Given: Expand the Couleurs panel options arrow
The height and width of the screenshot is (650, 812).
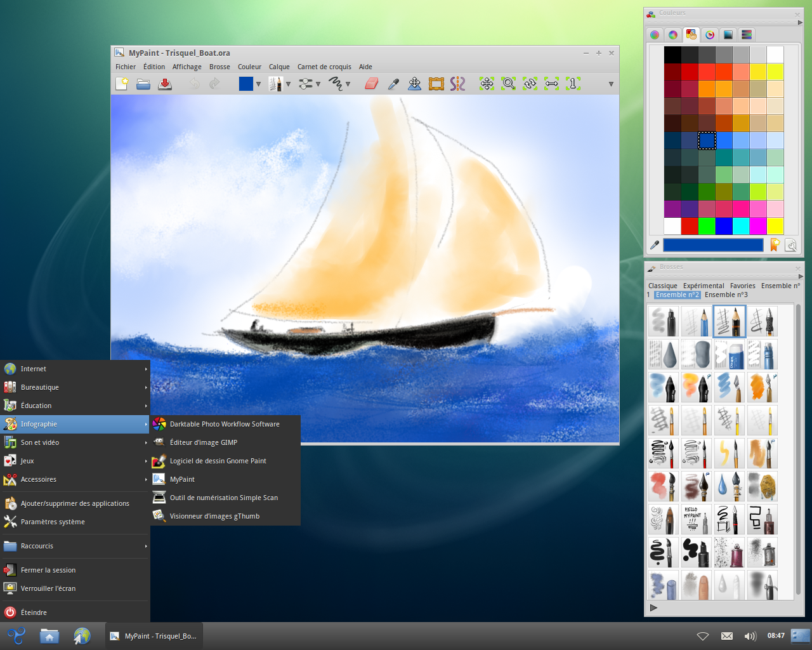Looking at the screenshot, I should [x=800, y=23].
